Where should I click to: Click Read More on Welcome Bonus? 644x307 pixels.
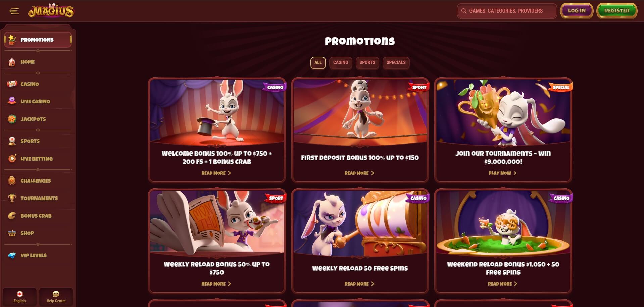(x=216, y=173)
